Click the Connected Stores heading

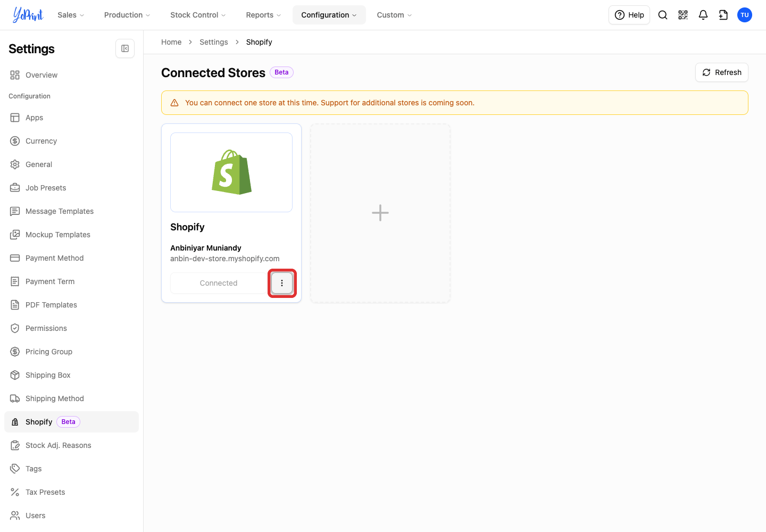[x=213, y=73]
